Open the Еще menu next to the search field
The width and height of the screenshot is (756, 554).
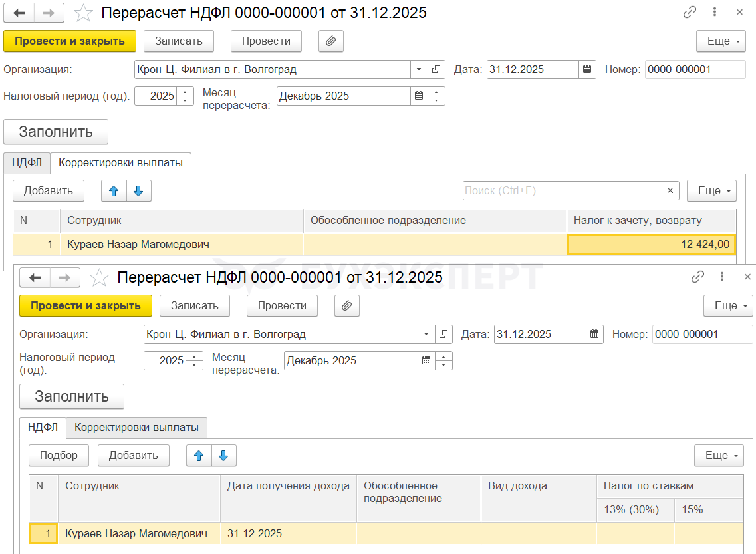(711, 191)
